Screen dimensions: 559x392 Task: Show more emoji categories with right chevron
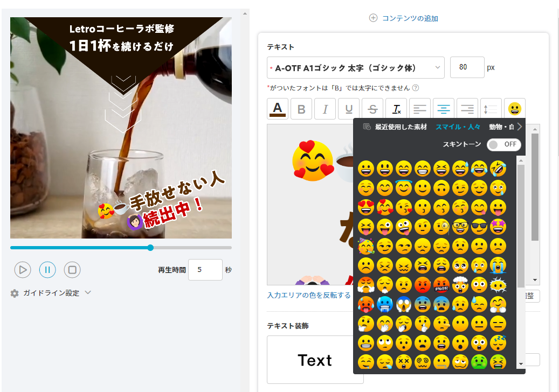(520, 127)
